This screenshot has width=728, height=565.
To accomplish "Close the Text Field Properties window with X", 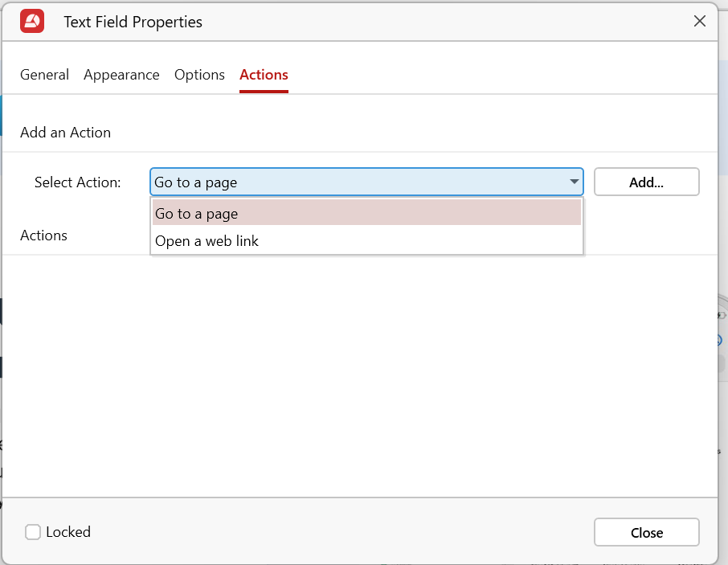I will tap(699, 22).
